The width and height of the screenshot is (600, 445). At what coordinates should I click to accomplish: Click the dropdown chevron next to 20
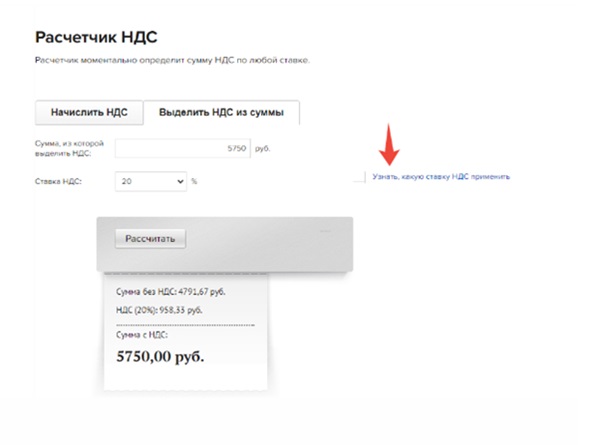tap(180, 181)
